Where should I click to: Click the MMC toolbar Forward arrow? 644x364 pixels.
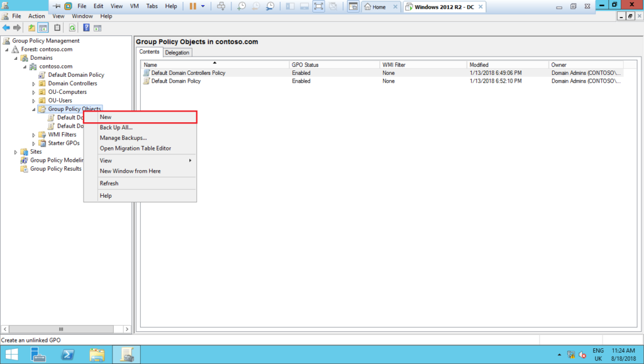[17, 28]
